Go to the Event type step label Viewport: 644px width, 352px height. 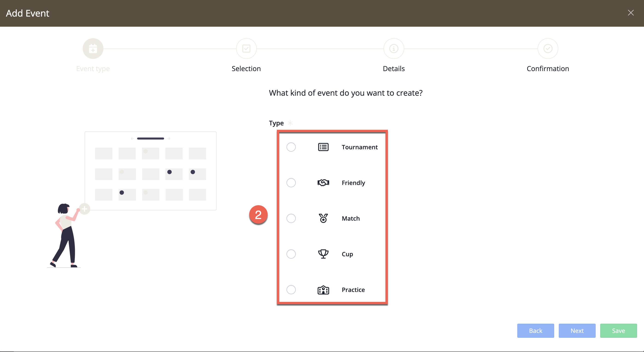coord(93,69)
